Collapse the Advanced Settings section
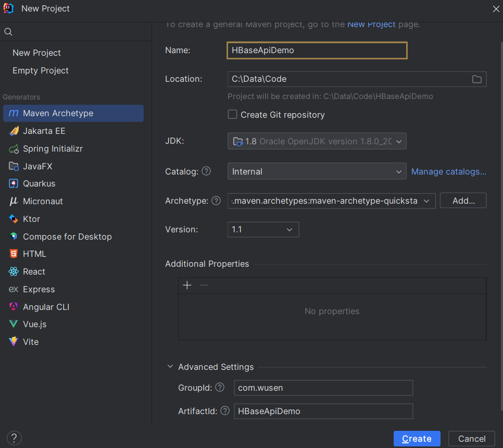 point(170,367)
